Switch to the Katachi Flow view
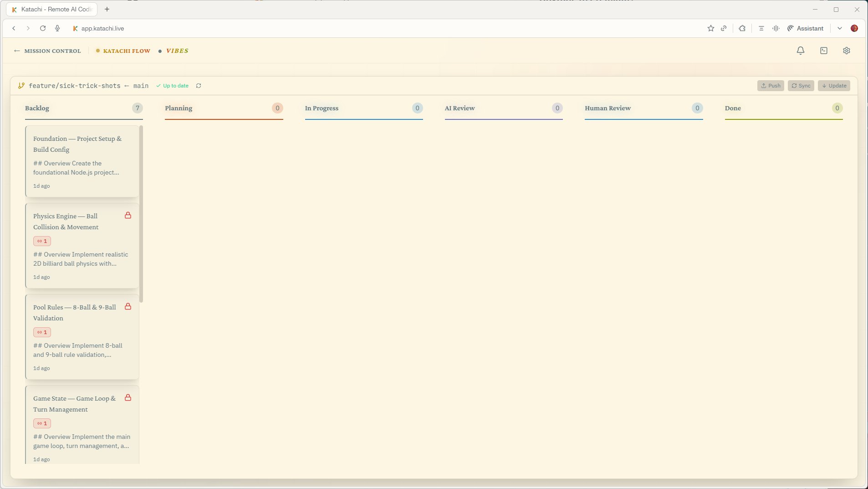The image size is (868, 489). click(x=127, y=51)
